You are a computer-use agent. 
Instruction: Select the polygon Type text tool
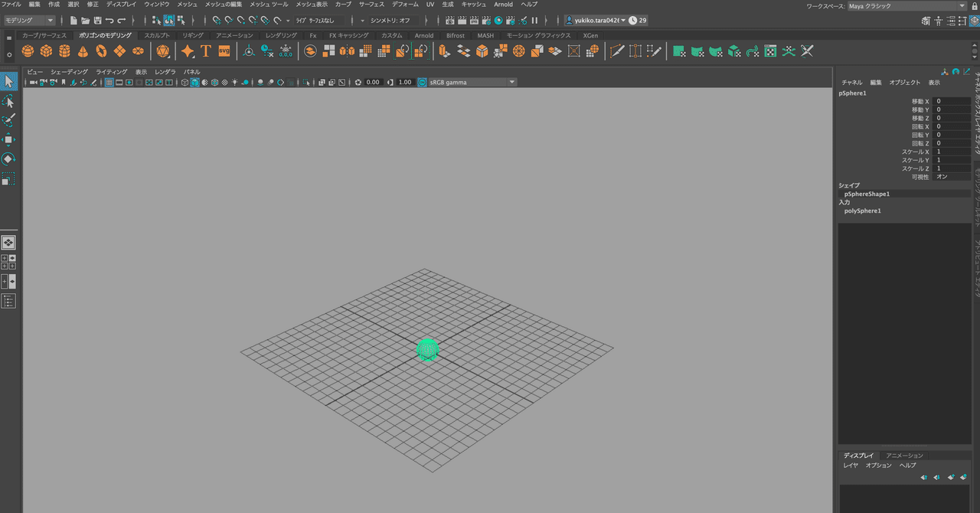point(205,51)
